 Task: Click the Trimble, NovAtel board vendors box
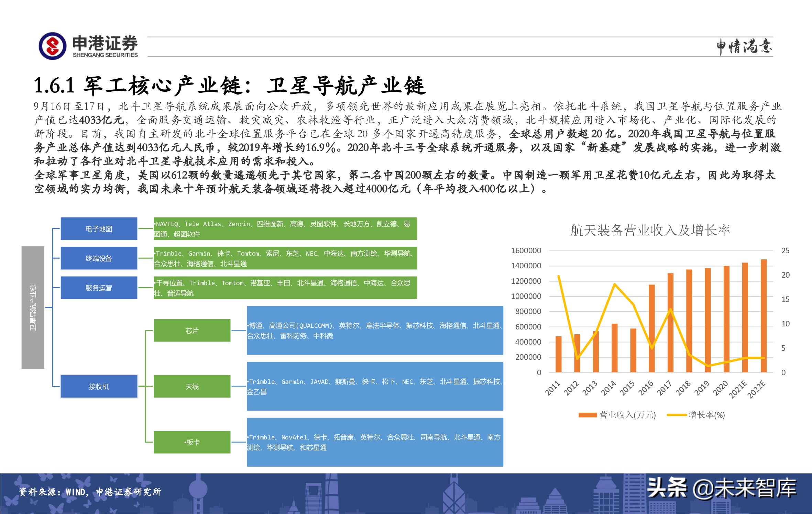(x=375, y=443)
